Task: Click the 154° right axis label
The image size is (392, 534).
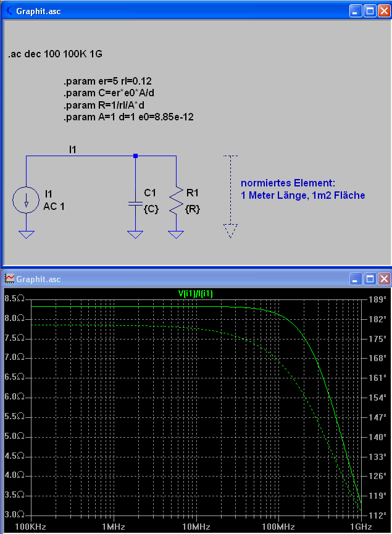Action: 378,398
